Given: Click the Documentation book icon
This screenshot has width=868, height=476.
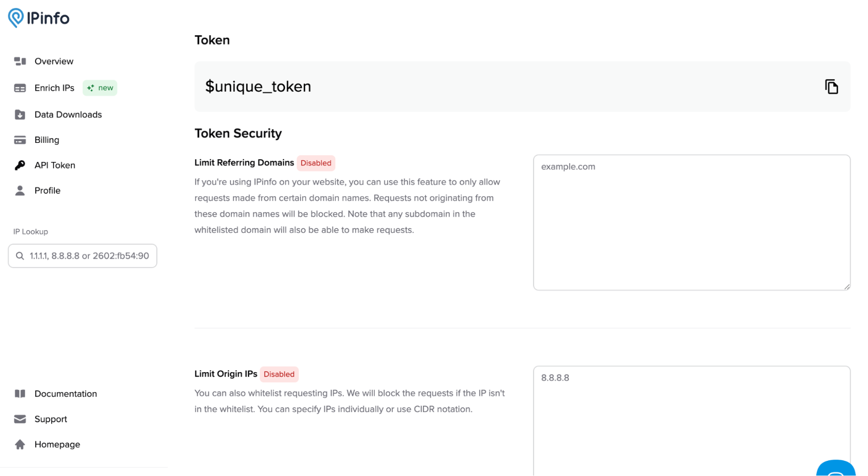Looking at the screenshot, I should (20, 394).
